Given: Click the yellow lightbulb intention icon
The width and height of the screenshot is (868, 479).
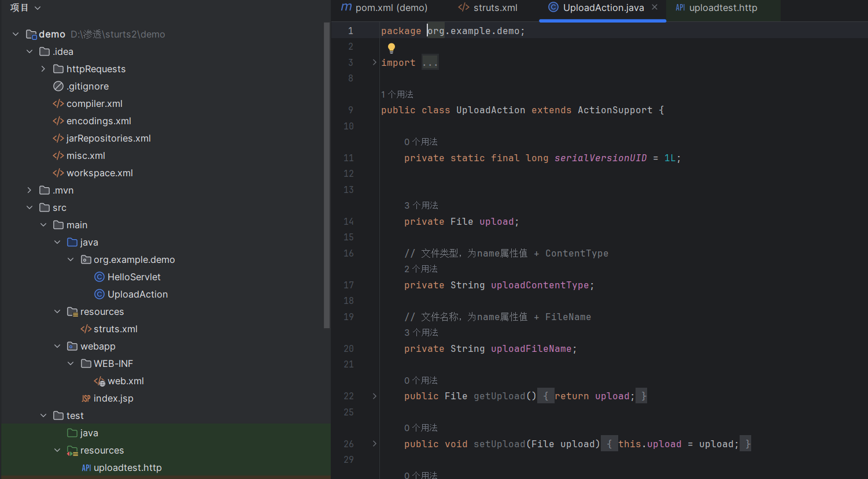Looking at the screenshot, I should [391, 48].
